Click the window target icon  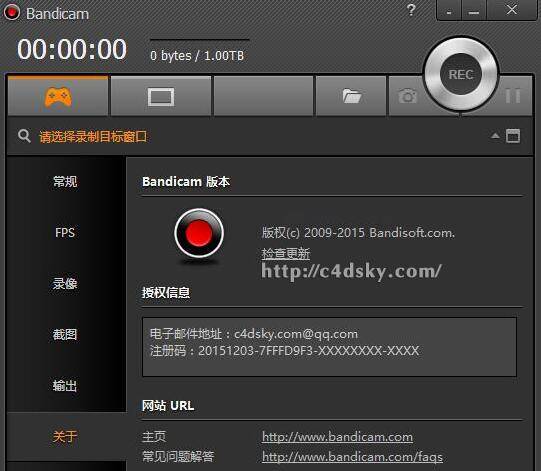pyautogui.click(x=513, y=136)
